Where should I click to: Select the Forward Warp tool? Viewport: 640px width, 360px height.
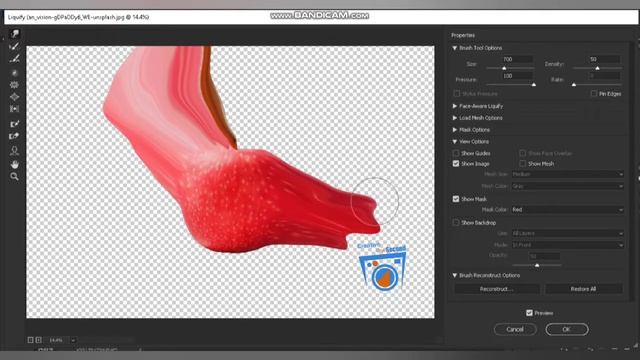point(14,34)
